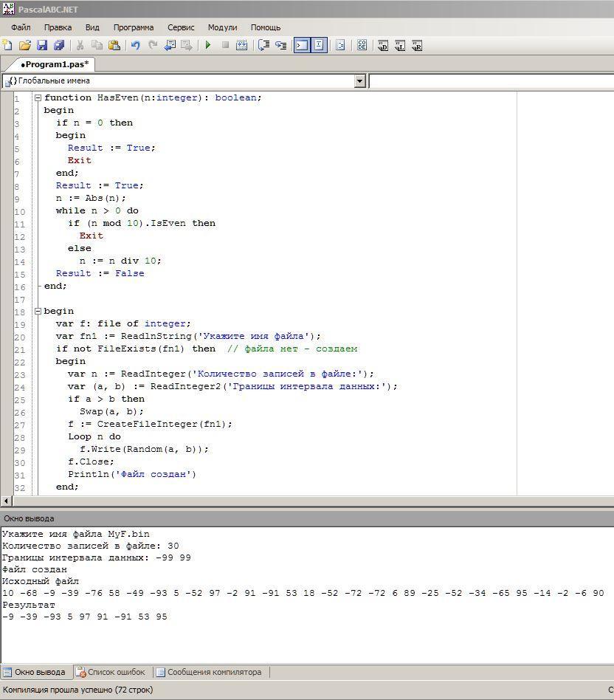614x700 pixels.
Task: Open the Сервис menu
Action: 181,27
